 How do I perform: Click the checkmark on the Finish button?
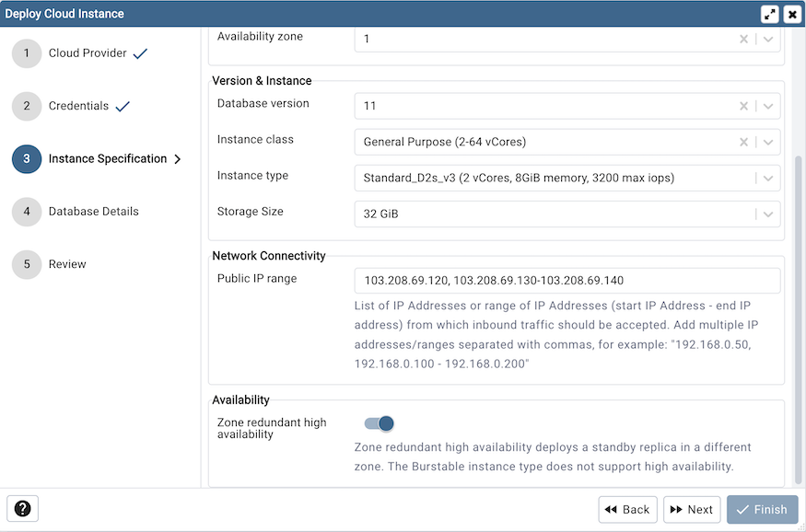(x=743, y=509)
